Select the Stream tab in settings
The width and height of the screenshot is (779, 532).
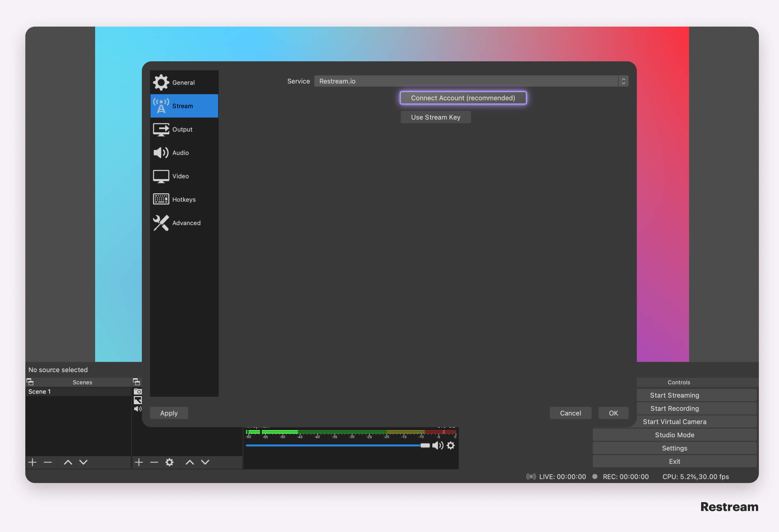click(182, 105)
